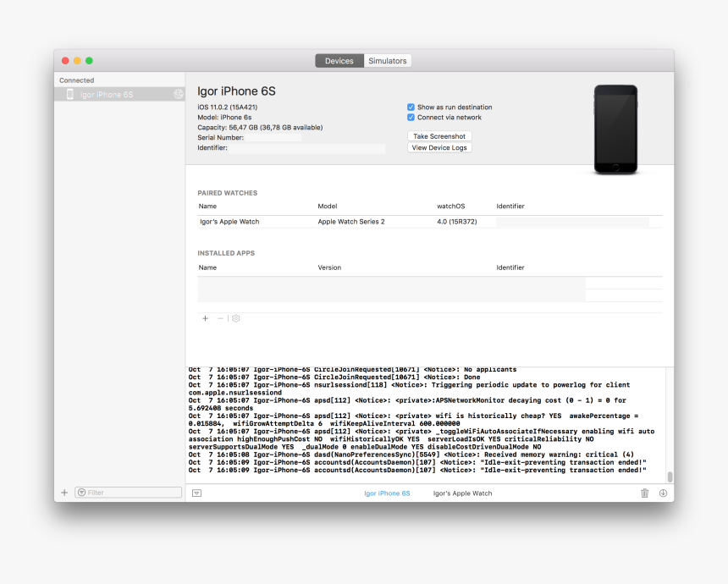
Task: Click watchOS 4.0 (15R372) cell
Action: tap(457, 222)
